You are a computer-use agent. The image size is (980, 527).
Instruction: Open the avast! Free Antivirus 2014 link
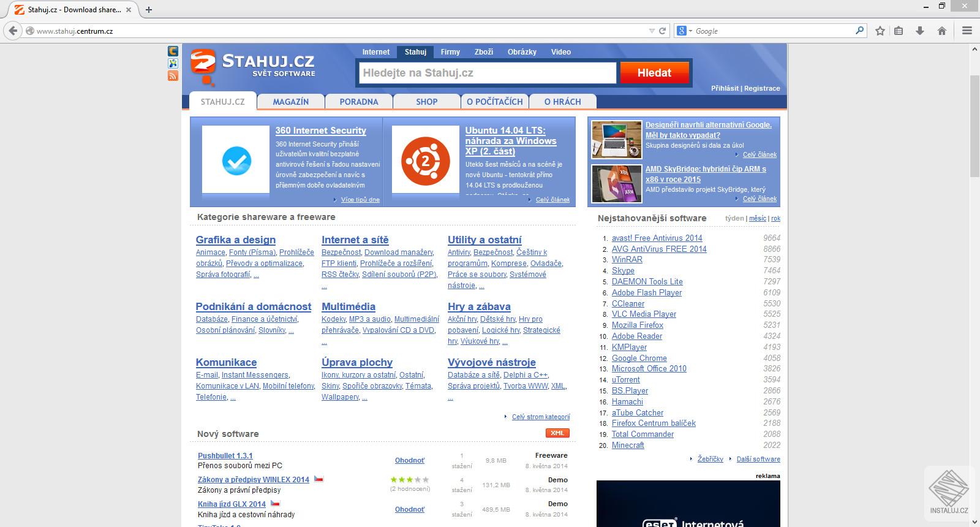(657, 238)
